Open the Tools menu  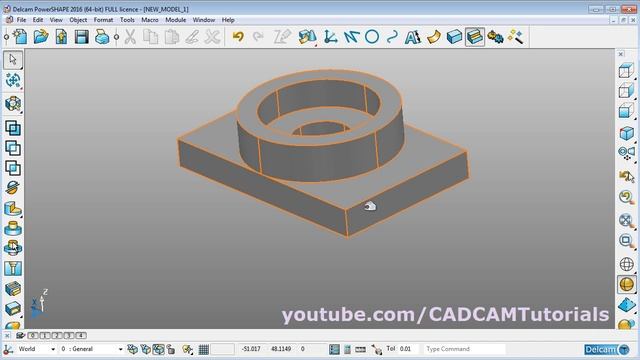tap(127, 20)
